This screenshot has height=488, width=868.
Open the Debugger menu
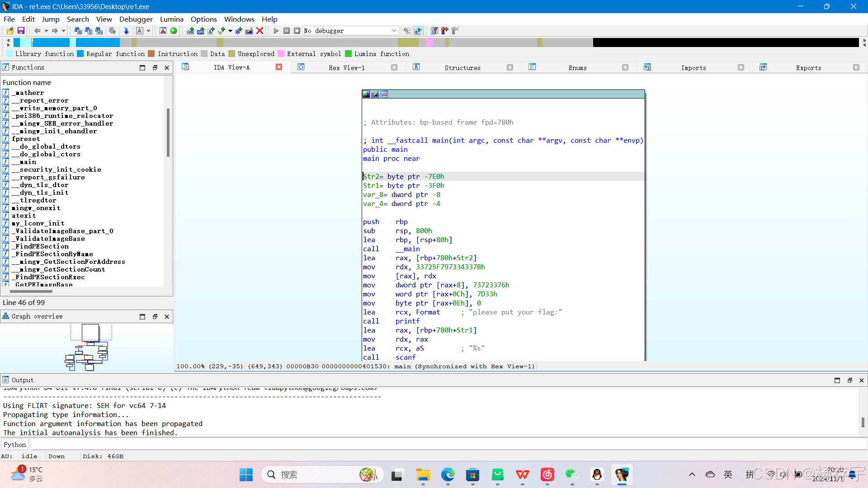136,19
